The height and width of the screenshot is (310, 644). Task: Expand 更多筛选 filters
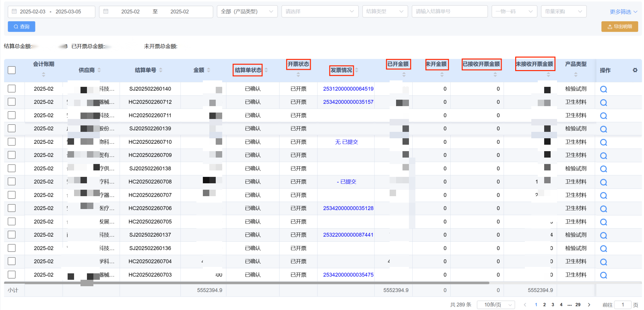coord(623,12)
